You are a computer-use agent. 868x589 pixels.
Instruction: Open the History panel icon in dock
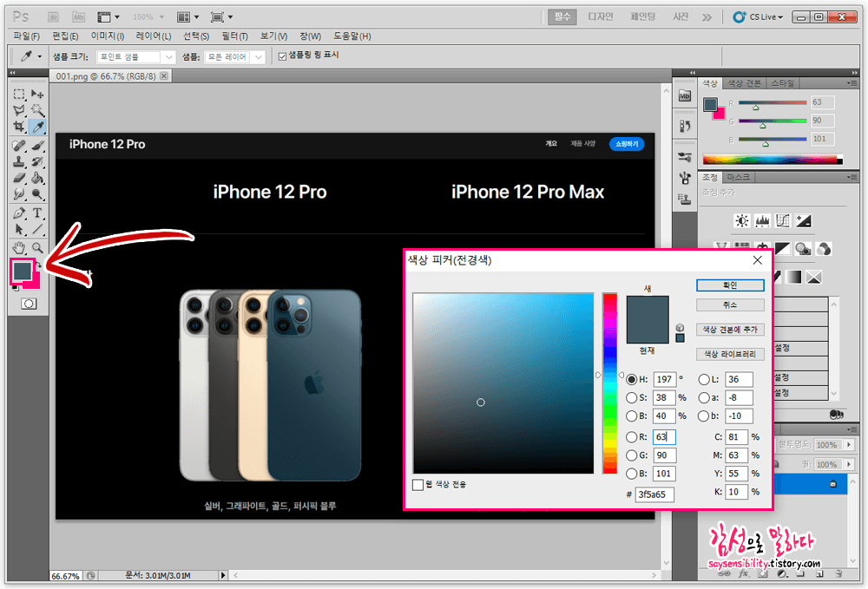point(685,126)
